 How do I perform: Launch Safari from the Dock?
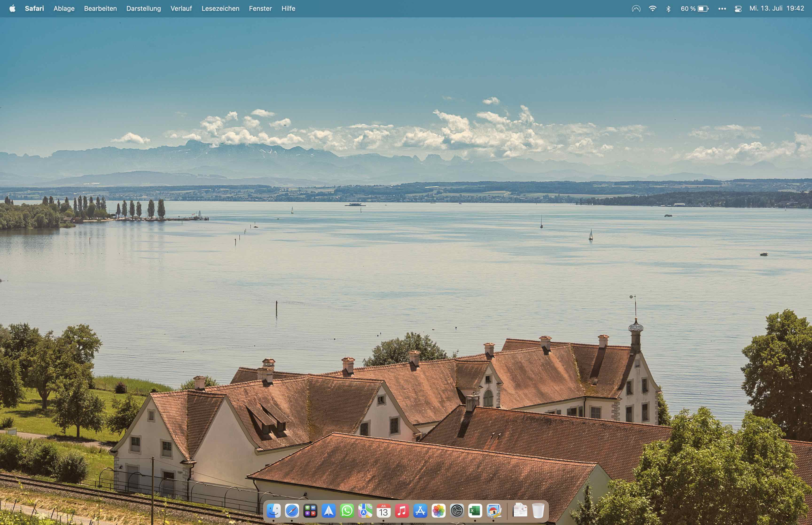point(292,511)
